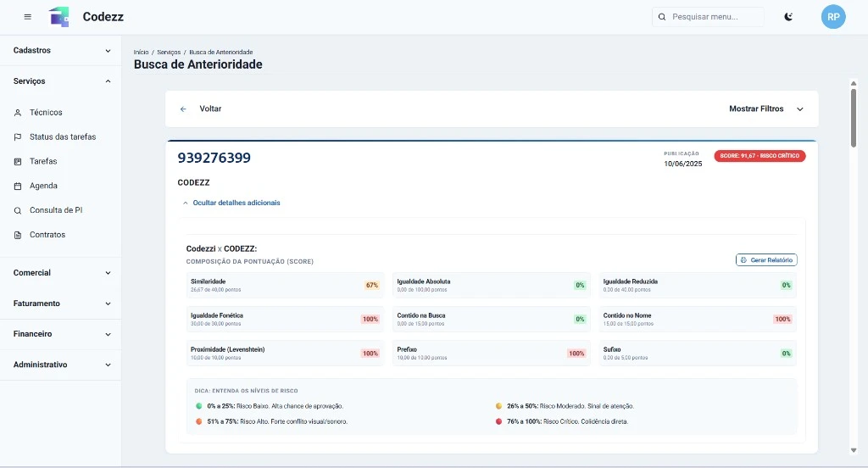This screenshot has width=868, height=468.
Task: Click the scrollbar down arrow
Action: [854, 450]
